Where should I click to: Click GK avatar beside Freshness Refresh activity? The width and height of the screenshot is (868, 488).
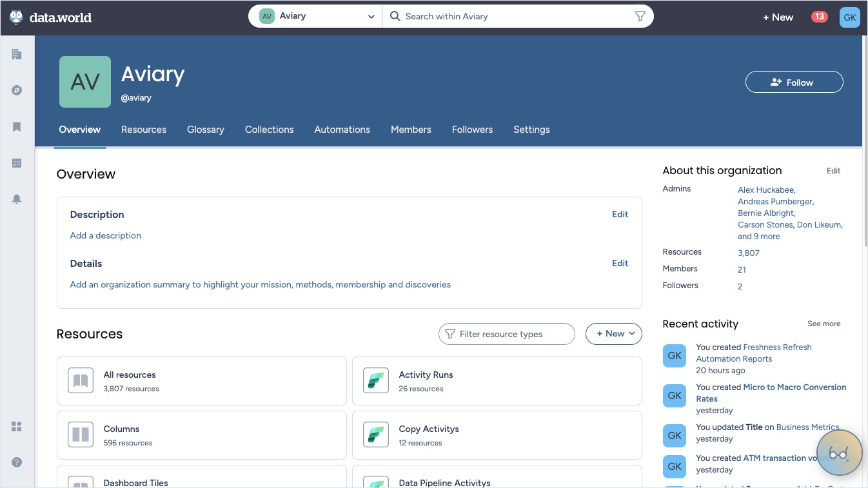[675, 355]
